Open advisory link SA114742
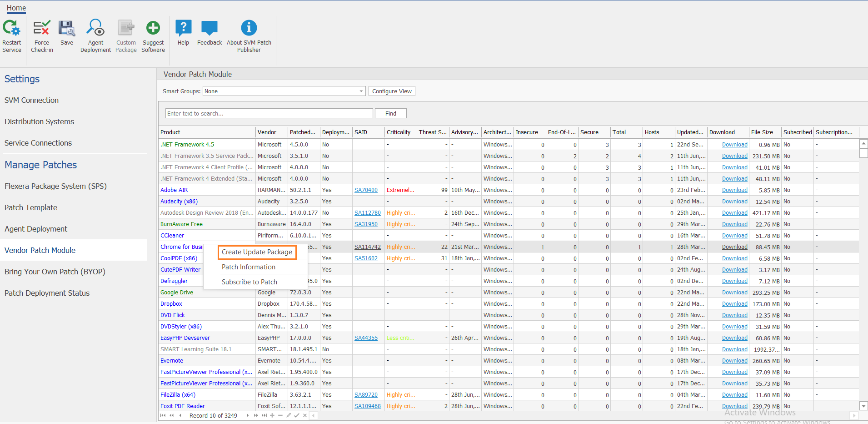This screenshot has height=424, width=868. coord(368,247)
